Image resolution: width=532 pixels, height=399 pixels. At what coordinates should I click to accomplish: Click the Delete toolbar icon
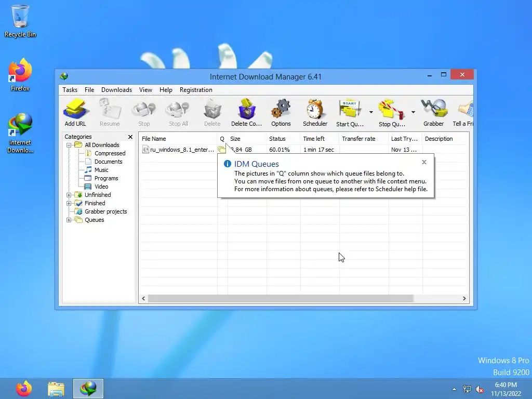212,113
